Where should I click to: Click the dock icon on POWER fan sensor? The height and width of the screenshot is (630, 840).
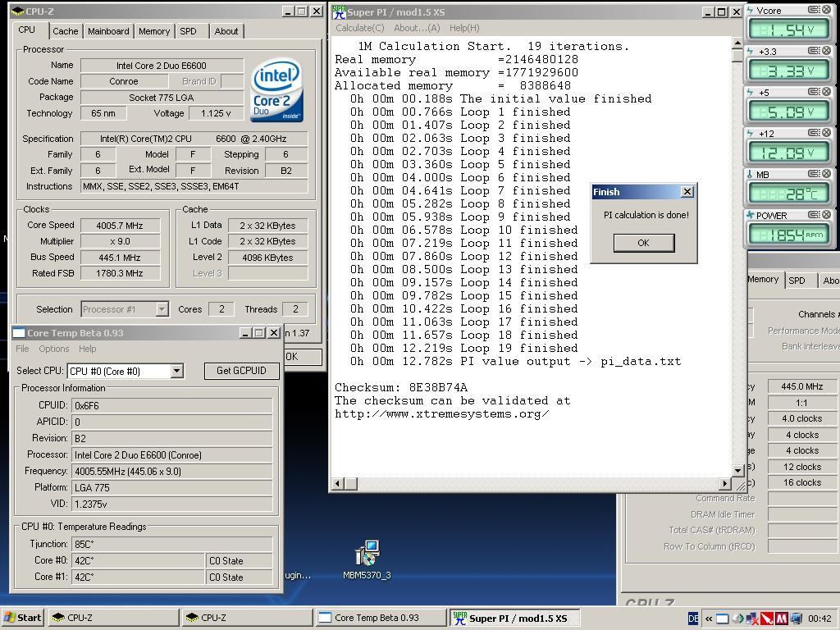click(x=814, y=215)
